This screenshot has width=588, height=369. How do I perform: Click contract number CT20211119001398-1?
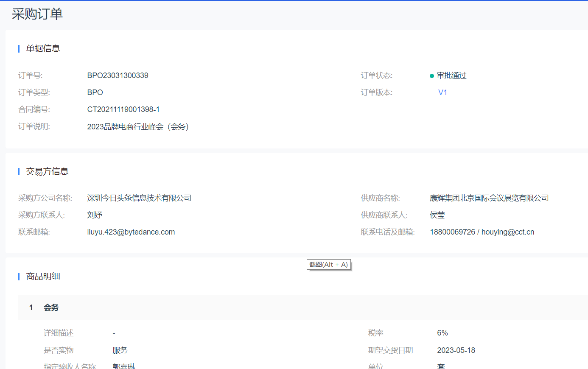tap(123, 109)
